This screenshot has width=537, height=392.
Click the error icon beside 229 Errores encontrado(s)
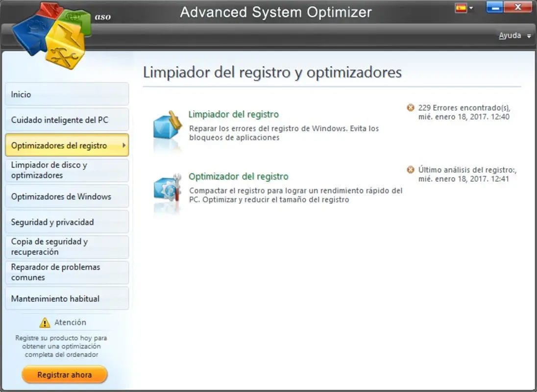tap(411, 108)
